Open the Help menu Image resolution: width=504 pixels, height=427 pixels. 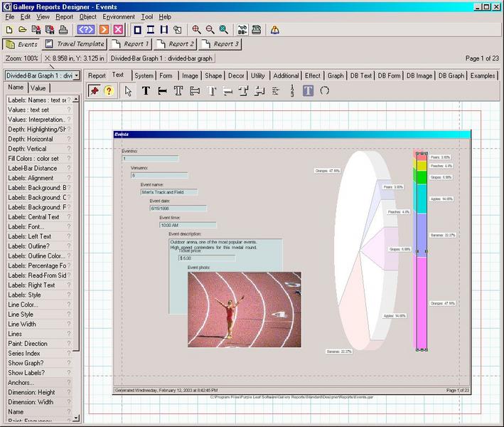[x=165, y=17]
